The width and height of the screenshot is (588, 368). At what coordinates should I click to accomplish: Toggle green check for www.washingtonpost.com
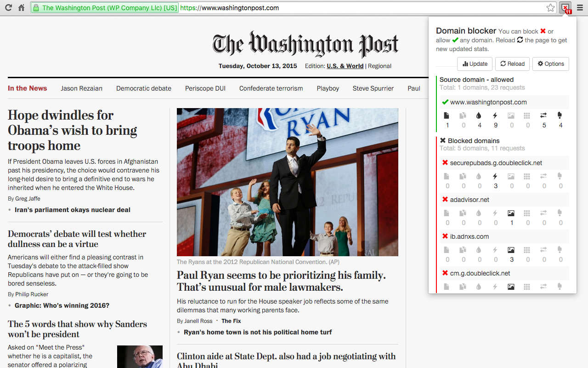click(x=445, y=102)
